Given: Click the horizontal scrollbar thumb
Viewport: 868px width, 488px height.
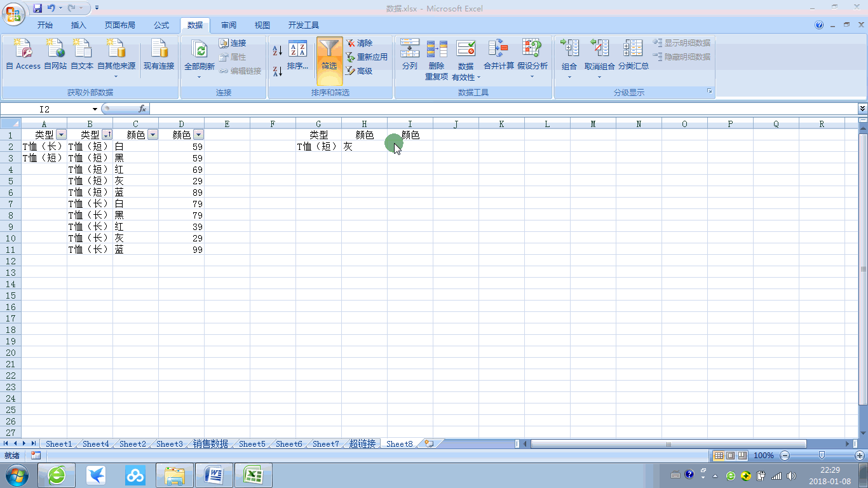Looking at the screenshot, I should coord(668,444).
